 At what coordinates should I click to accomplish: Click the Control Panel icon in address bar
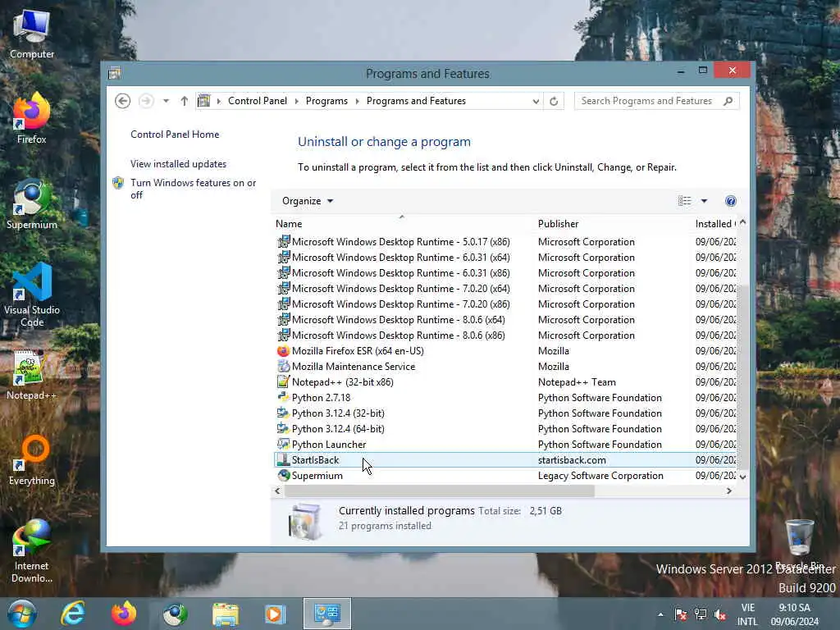204,101
